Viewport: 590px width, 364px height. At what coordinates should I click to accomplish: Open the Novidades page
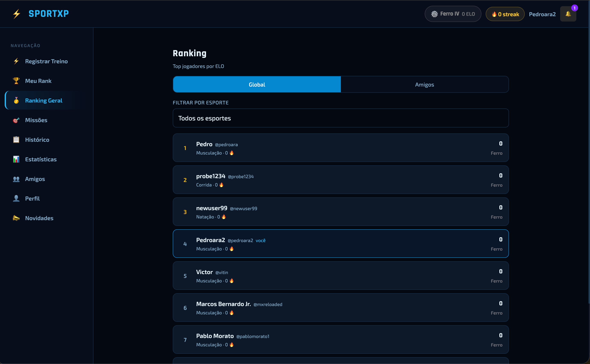(x=46, y=218)
